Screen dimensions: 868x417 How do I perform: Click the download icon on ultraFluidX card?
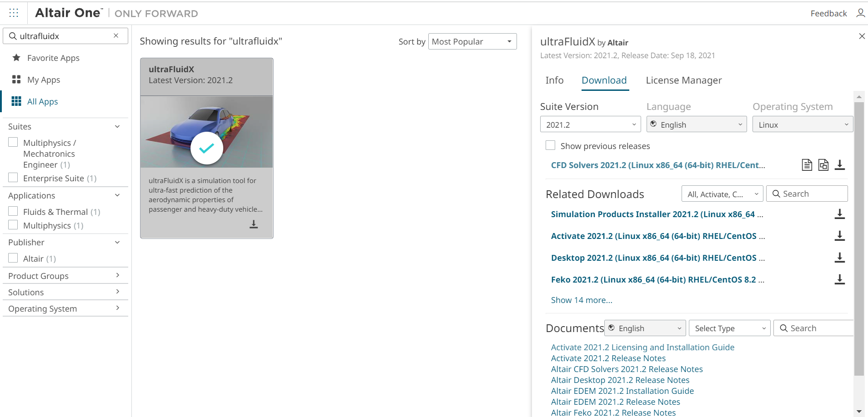pyautogui.click(x=254, y=224)
